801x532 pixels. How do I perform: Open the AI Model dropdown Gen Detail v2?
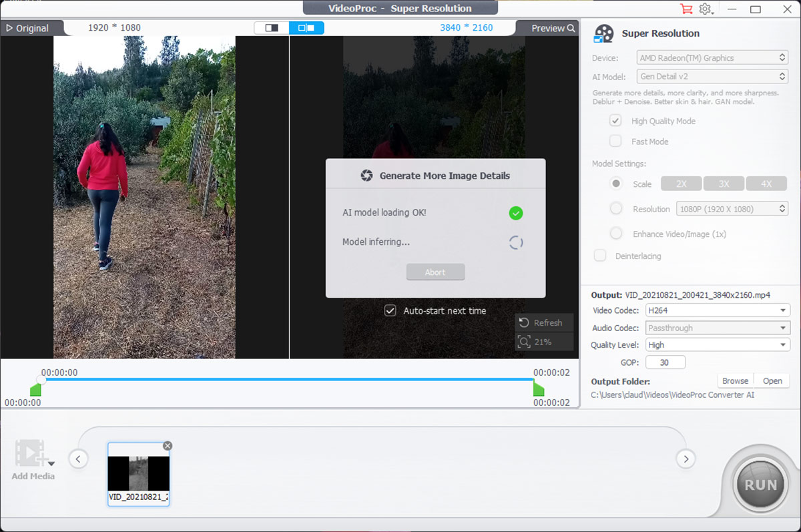coord(712,77)
